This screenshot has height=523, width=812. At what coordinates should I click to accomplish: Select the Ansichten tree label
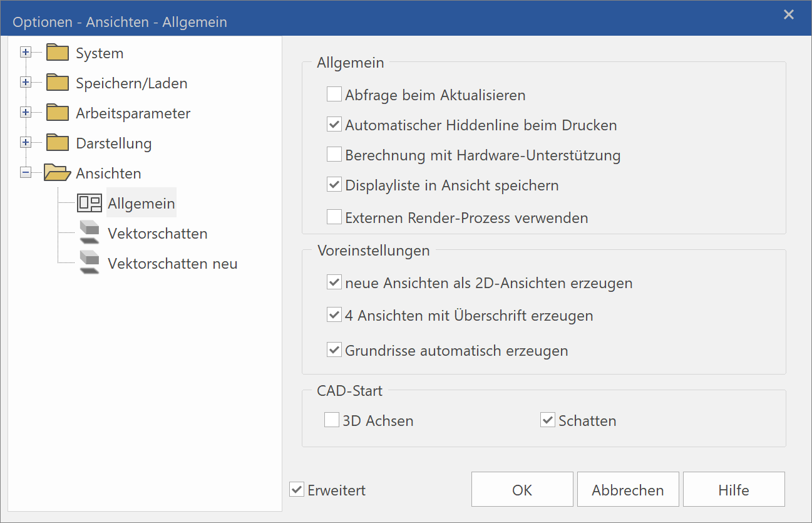coord(108,173)
